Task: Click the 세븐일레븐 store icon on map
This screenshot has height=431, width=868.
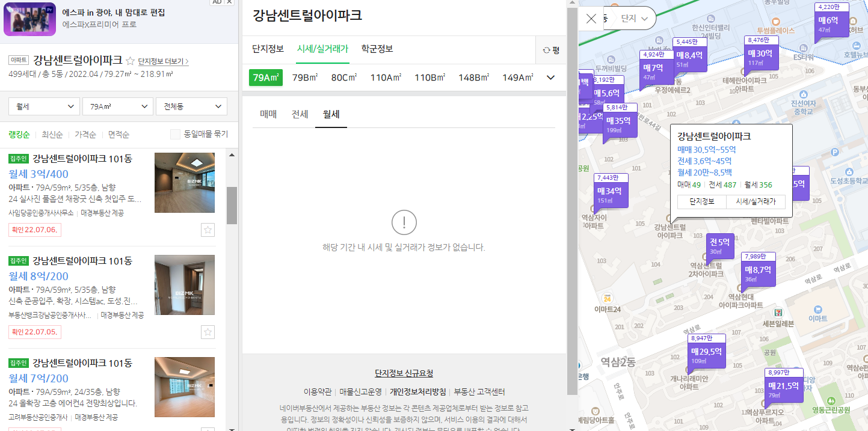Action: (x=778, y=313)
